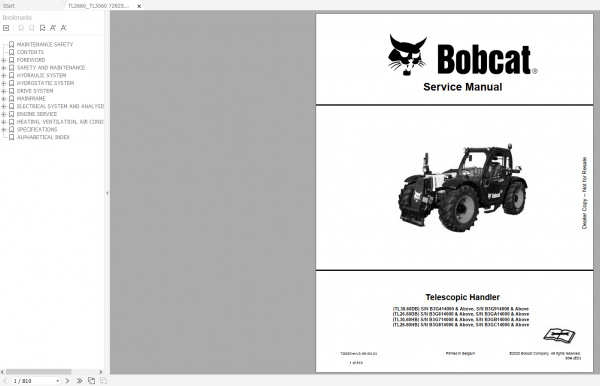Open HYDROSTATIC SYSTEM bookmark
Screen dimensions: 600x386
point(45,83)
